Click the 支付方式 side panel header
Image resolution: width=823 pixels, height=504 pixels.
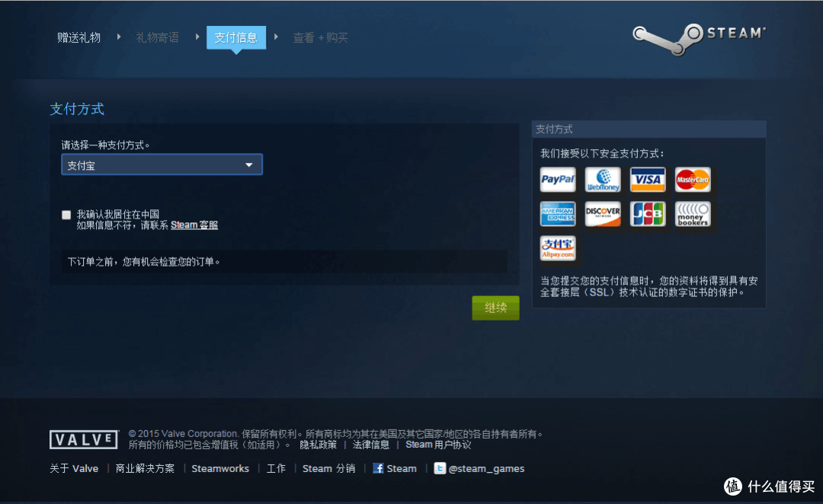pos(648,129)
